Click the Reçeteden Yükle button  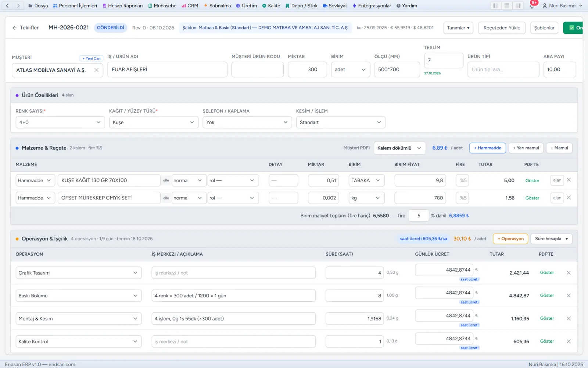502,28
